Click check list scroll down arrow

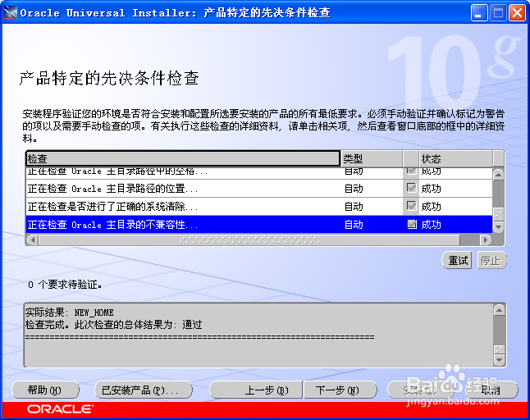(499, 227)
